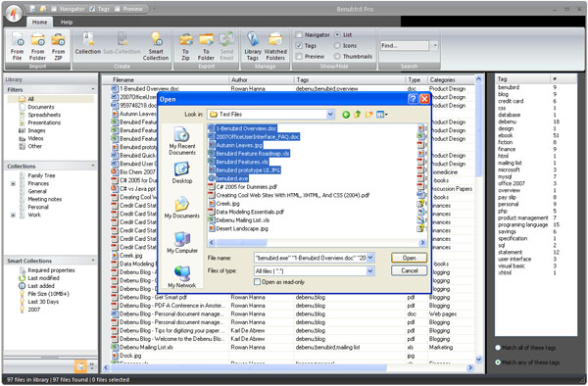Toggle Navigator checkbox in Show/Hide group
Viewport: 588px width, 386px height.
299,35
